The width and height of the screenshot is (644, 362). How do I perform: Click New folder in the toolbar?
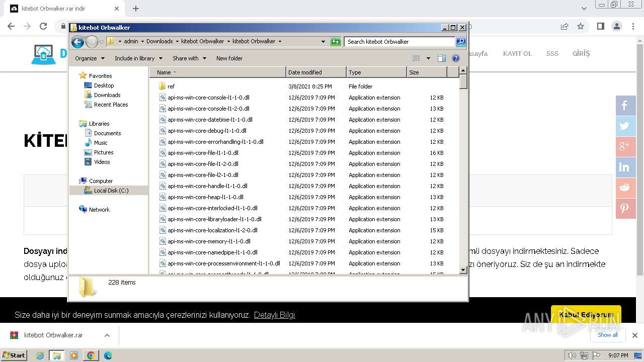[x=229, y=58]
